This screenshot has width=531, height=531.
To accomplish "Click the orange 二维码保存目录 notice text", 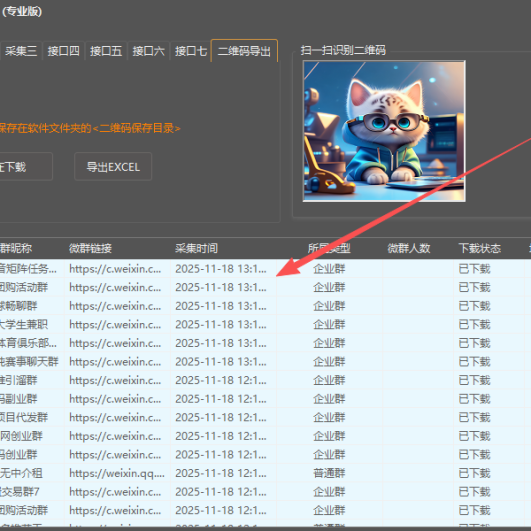I will click(x=90, y=128).
